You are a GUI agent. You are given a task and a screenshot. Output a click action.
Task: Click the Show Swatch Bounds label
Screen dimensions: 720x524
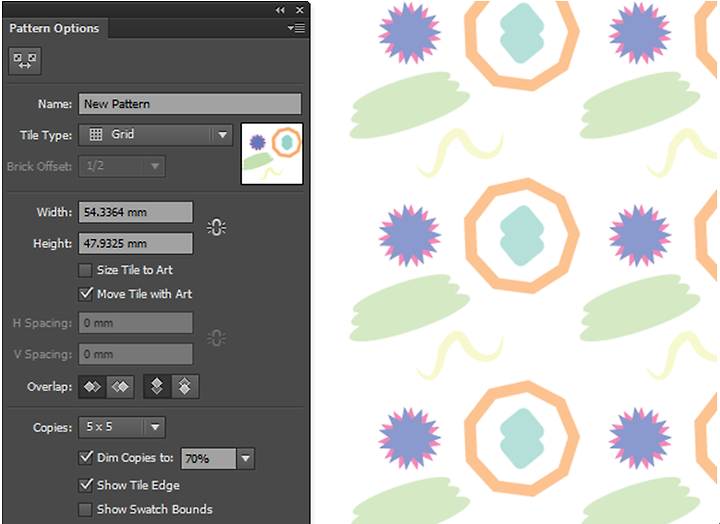pyautogui.click(x=155, y=509)
